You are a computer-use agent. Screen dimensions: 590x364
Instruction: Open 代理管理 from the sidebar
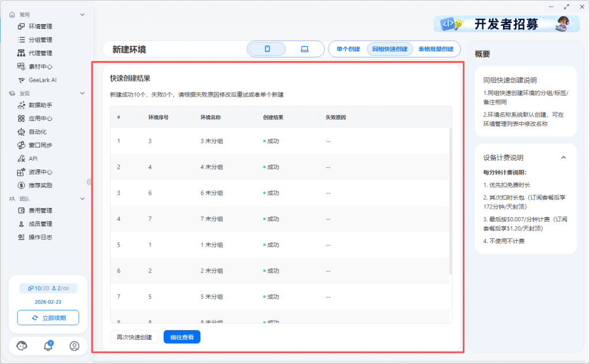click(40, 53)
